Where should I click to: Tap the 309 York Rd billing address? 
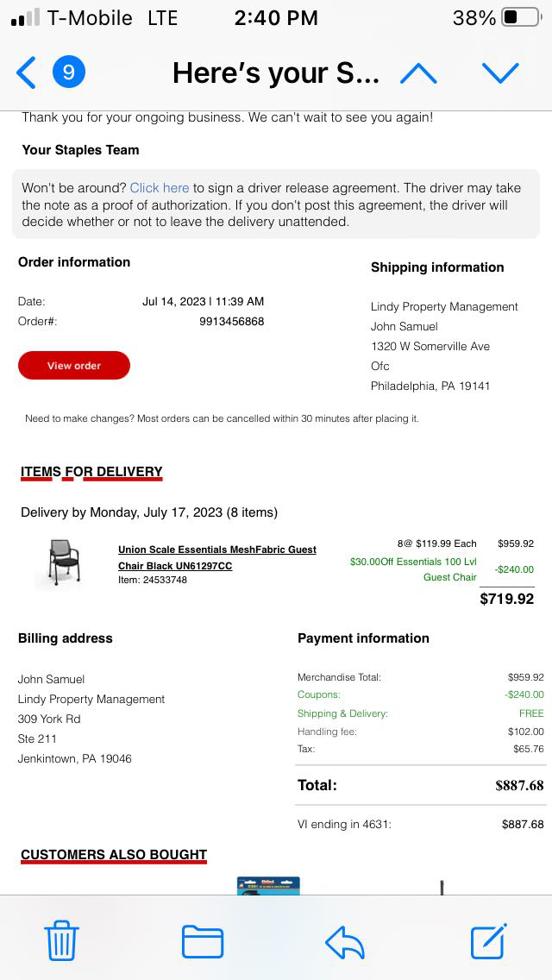49,719
